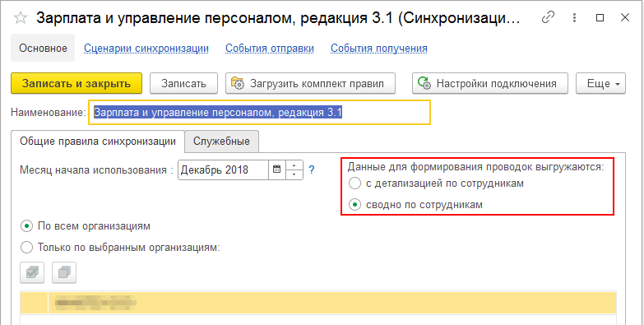The width and height of the screenshot is (644, 325).
Task: Expand the Еще dropdown menu
Action: (x=601, y=83)
